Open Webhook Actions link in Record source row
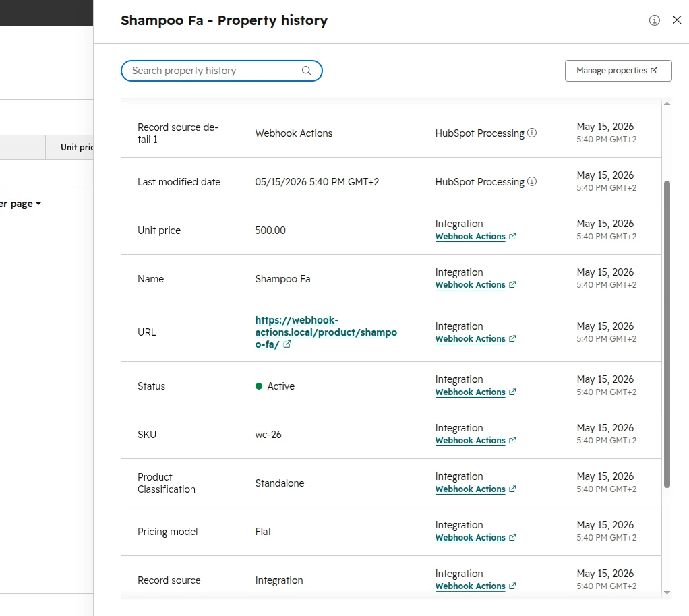Image resolution: width=689 pixels, height=616 pixels. pyautogui.click(x=470, y=586)
